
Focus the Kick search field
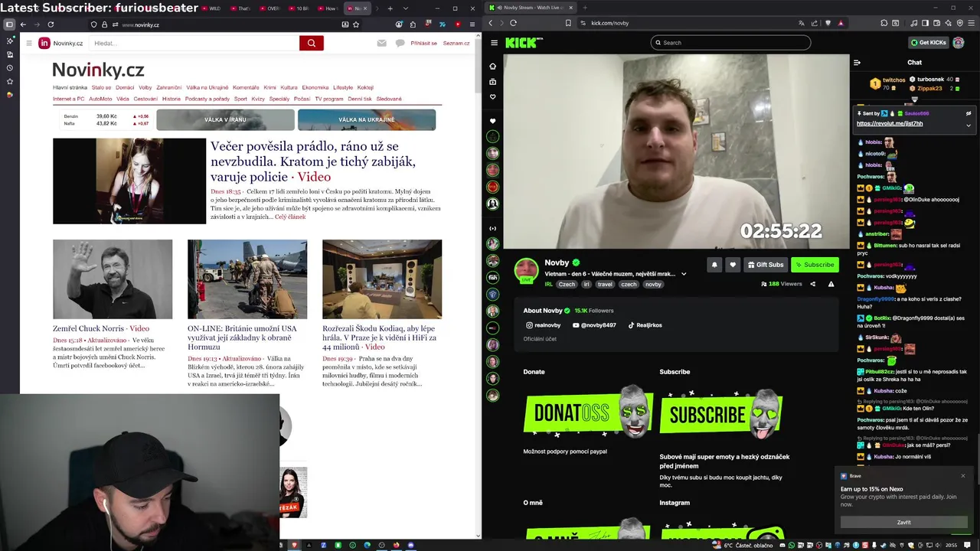(730, 43)
